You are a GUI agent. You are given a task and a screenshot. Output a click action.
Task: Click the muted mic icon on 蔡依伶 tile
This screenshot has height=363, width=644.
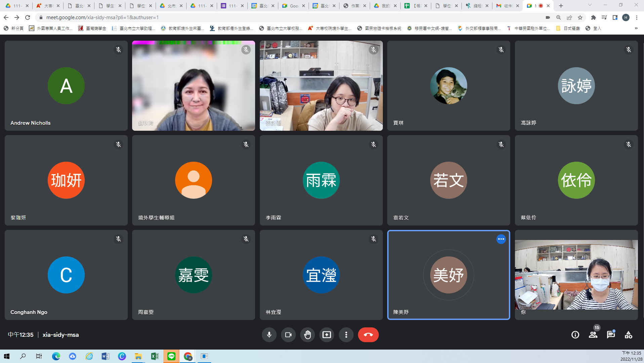tap(628, 145)
